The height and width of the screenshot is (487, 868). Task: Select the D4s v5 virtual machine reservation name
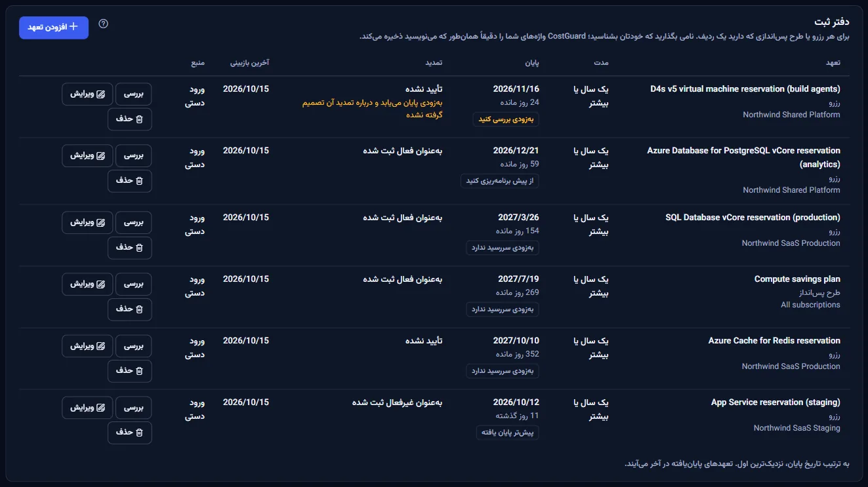[745, 89]
